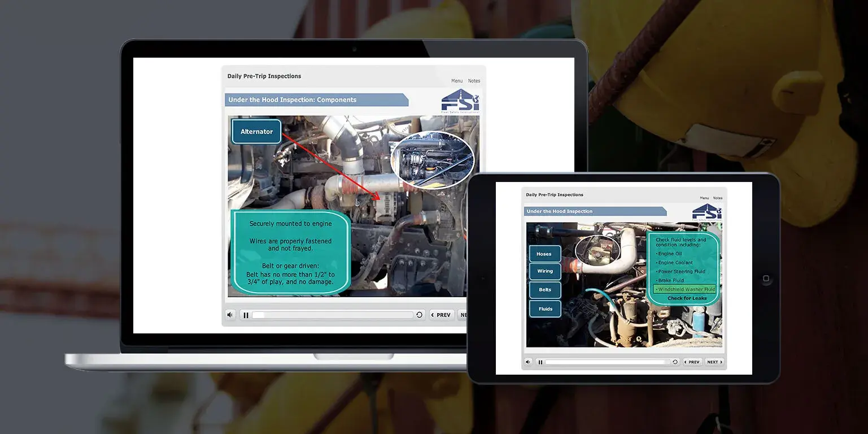Click the circled engine part on tablet image
The image size is (868, 434).
pyautogui.click(x=597, y=250)
